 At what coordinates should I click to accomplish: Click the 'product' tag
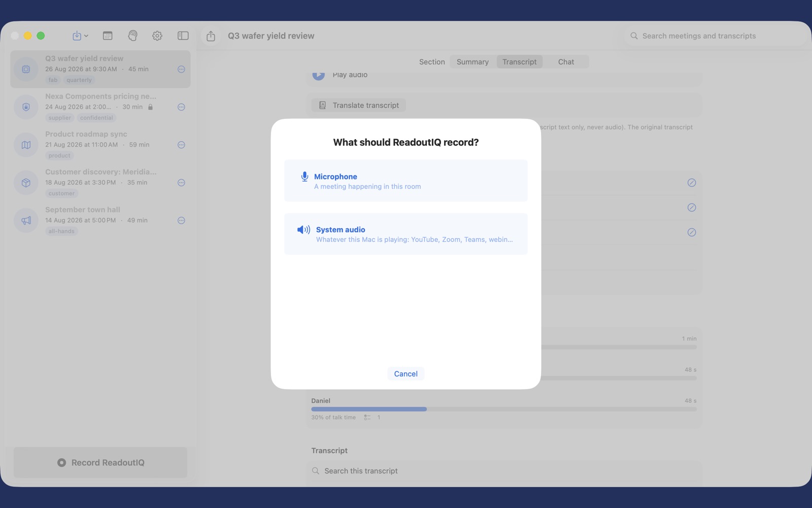[59, 155]
